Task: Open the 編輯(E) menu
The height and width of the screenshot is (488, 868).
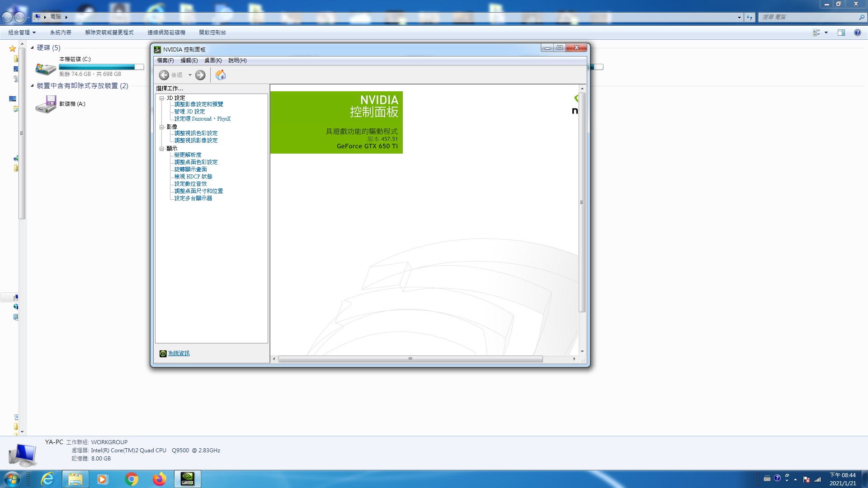Action: click(x=189, y=61)
